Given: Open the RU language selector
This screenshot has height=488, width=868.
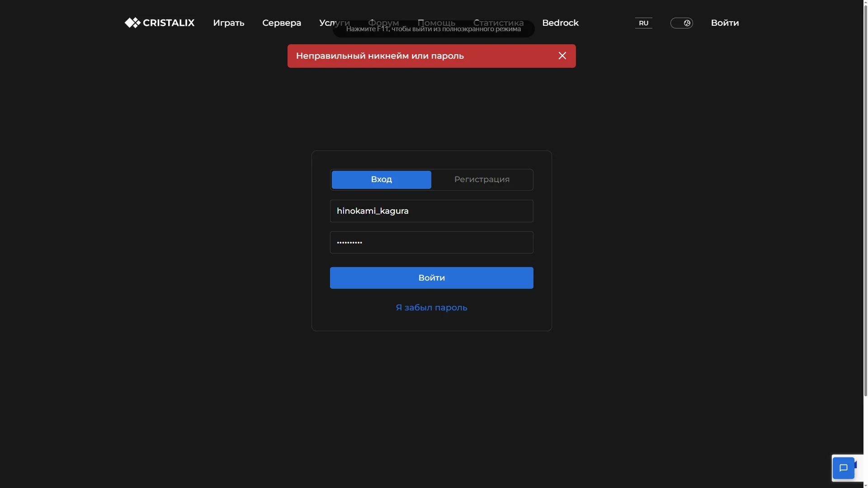Looking at the screenshot, I should click(x=644, y=23).
